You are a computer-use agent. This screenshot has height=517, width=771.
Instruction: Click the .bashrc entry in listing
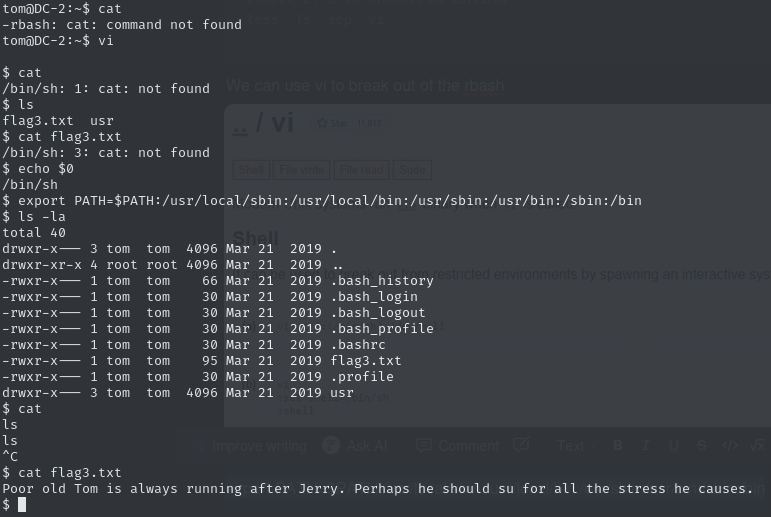pyautogui.click(x=358, y=344)
